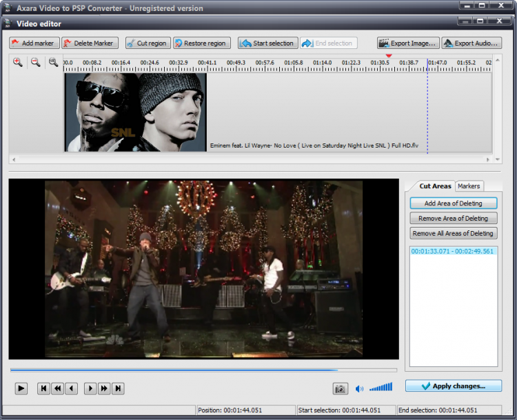Click Add Area of Deleting
The width and height of the screenshot is (517, 420).
[x=453, y=203]
